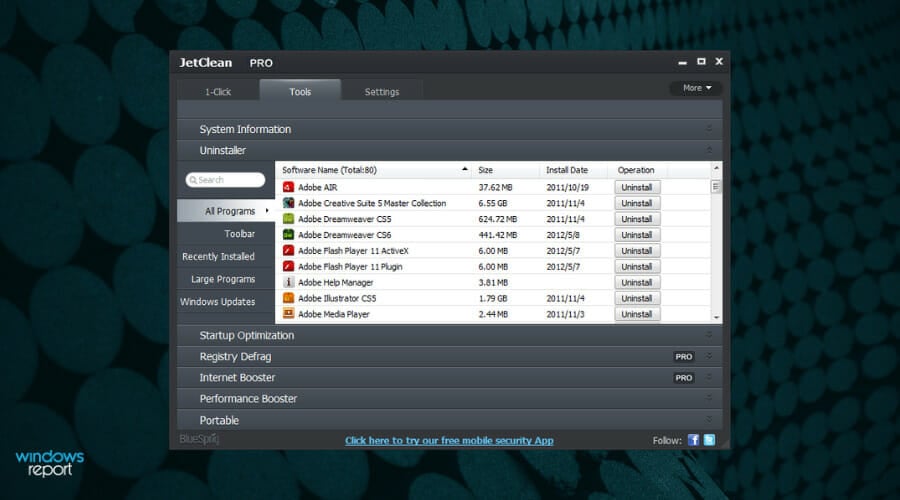Image resolution: width=900 pixels, height=500 pixels.
Task: Click the Operation column header
Action: click(x=637, y=170)
